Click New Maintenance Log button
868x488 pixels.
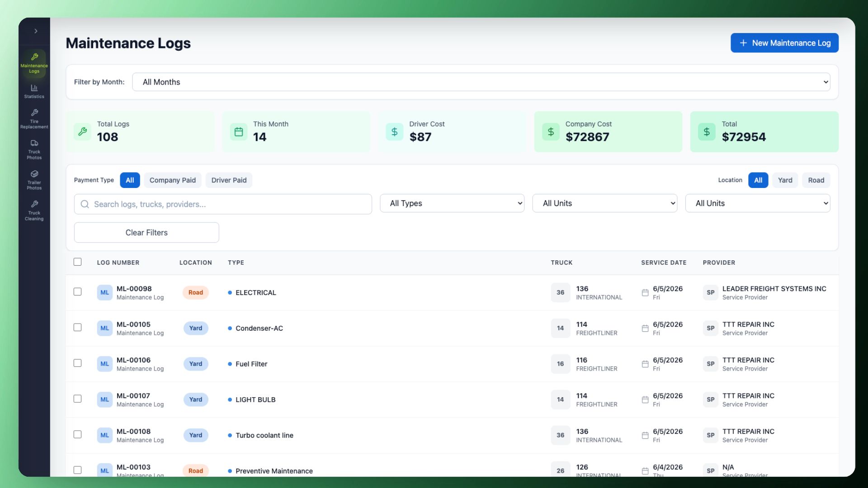point(784,43)
